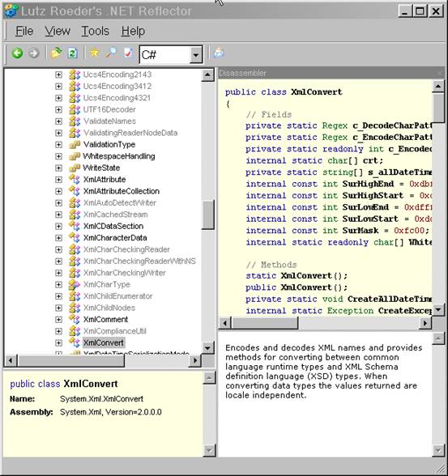This screenshot has height=476, width=448.
Task: Click the System.Xml.XmlConvert name value
Action: [x=101, y=399]
